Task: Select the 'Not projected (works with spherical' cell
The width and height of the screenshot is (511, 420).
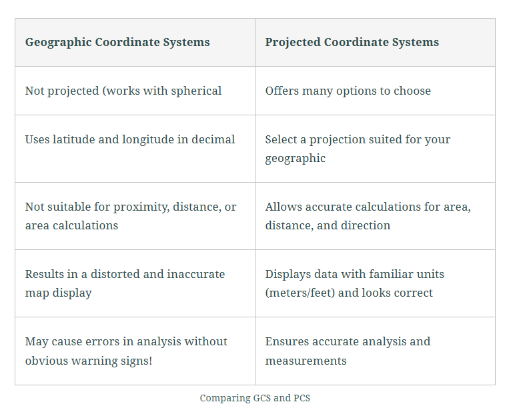Action: (x=123, y=91)
